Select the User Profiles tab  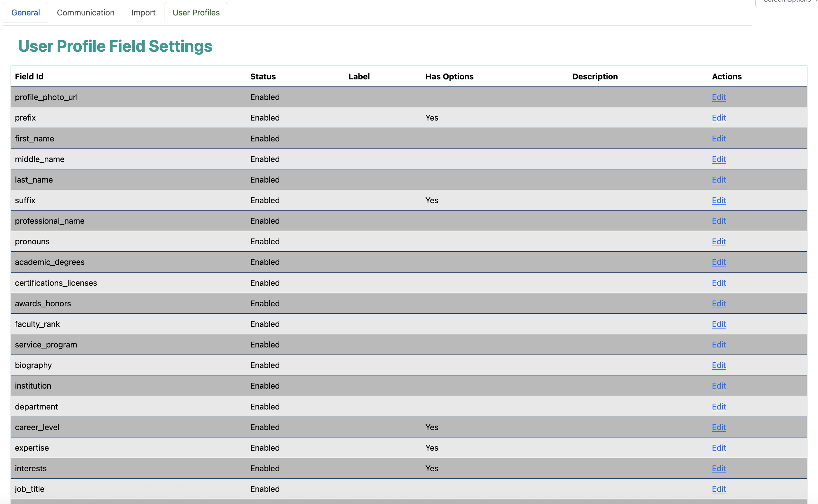(196, 13)
